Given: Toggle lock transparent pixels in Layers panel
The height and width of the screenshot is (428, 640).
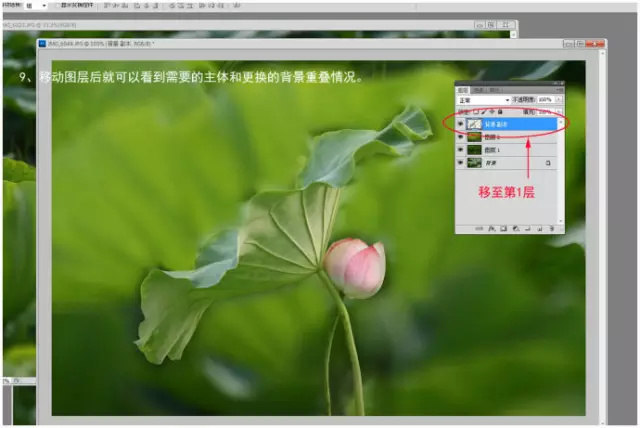Looking at the screenshot, I should tap(476, 112).
